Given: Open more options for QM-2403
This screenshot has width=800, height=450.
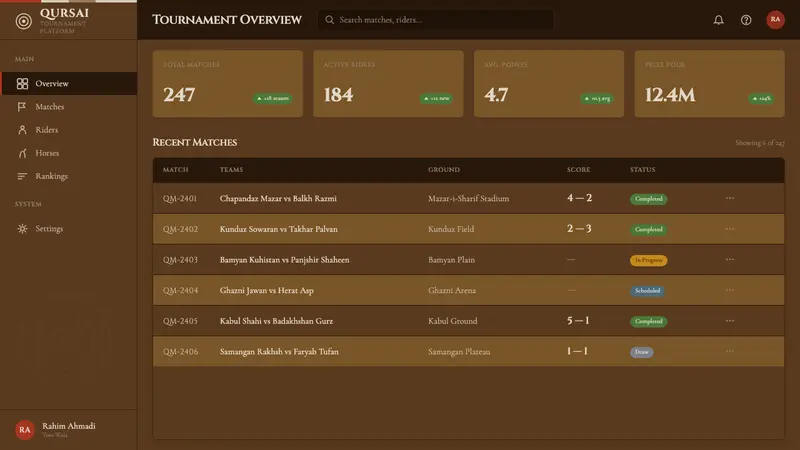Looking at the screenshot, I should point(730,259).
